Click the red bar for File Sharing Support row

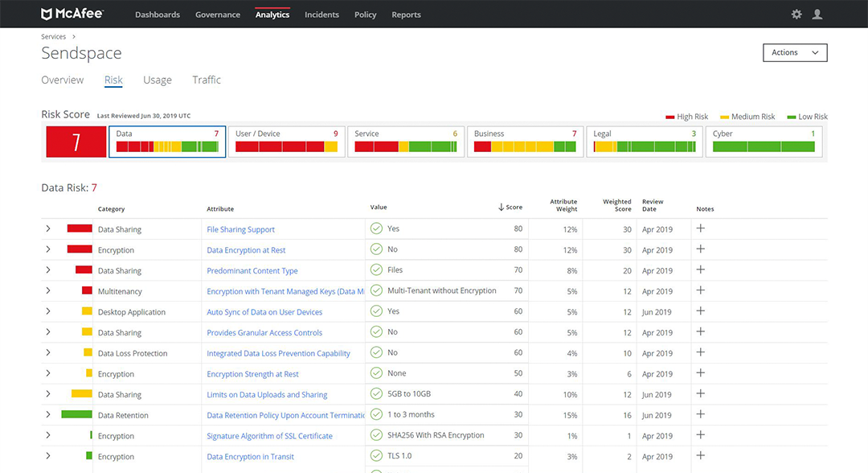(x=80, y=228)
